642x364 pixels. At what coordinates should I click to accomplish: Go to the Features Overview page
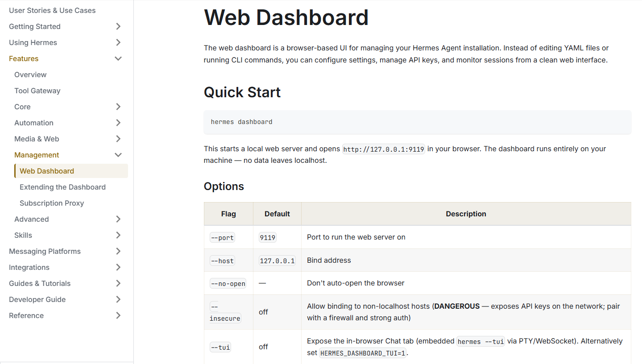(x=30, y=74)
